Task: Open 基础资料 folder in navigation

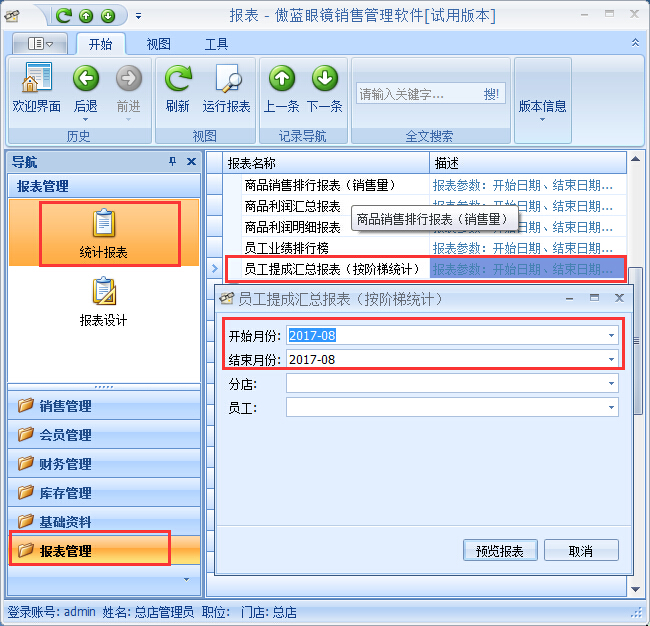Action: [x=104, y=521]
